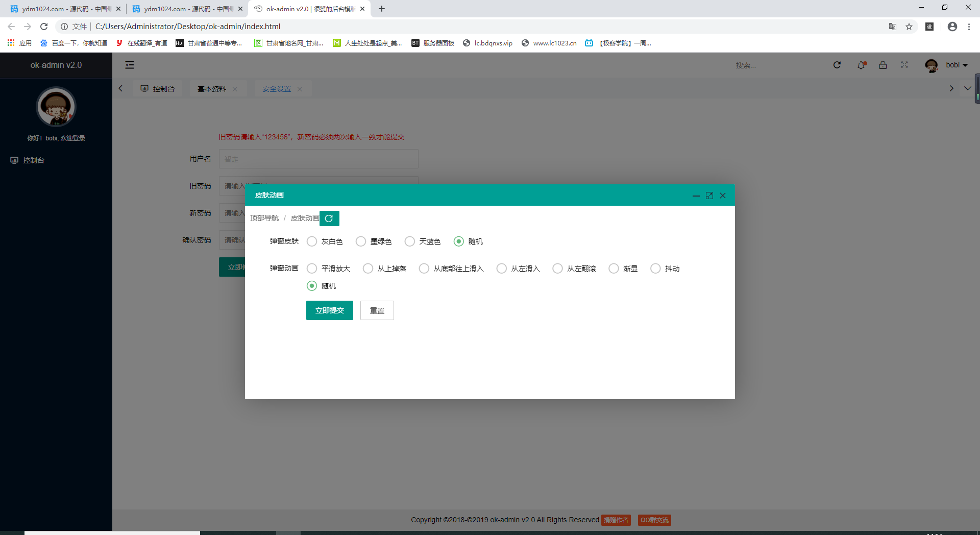Select the 墨绿色 skin radio button
980x535 pixels.
(361, 241)
